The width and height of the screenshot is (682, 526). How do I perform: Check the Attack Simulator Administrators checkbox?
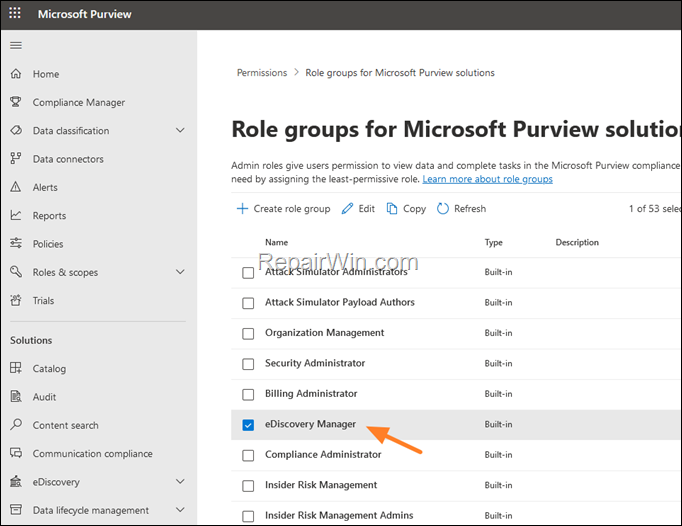click(248, 273)
